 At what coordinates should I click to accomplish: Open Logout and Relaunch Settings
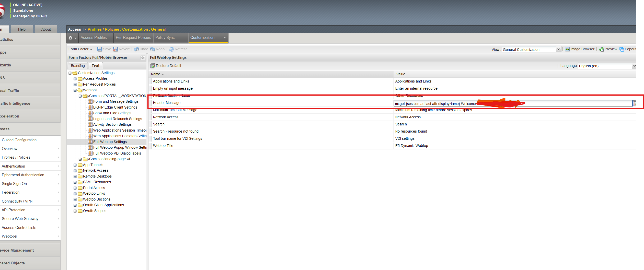tap(118, 119)
